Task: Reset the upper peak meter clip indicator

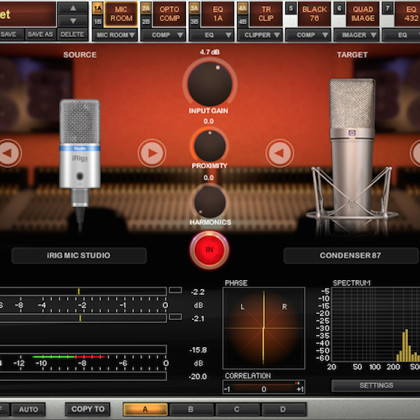Action: (x=175, y=290)
